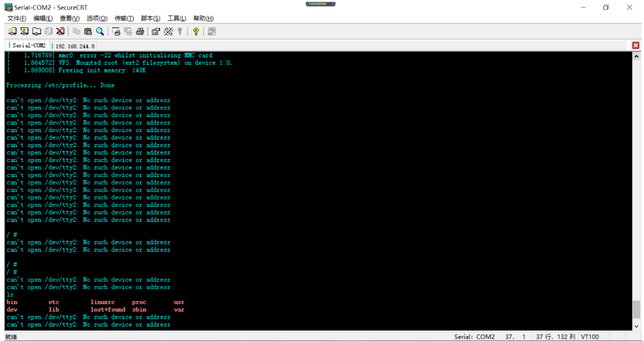Click the vertical scrollbar thumb
Screen dimensions: 644x341
636,310
